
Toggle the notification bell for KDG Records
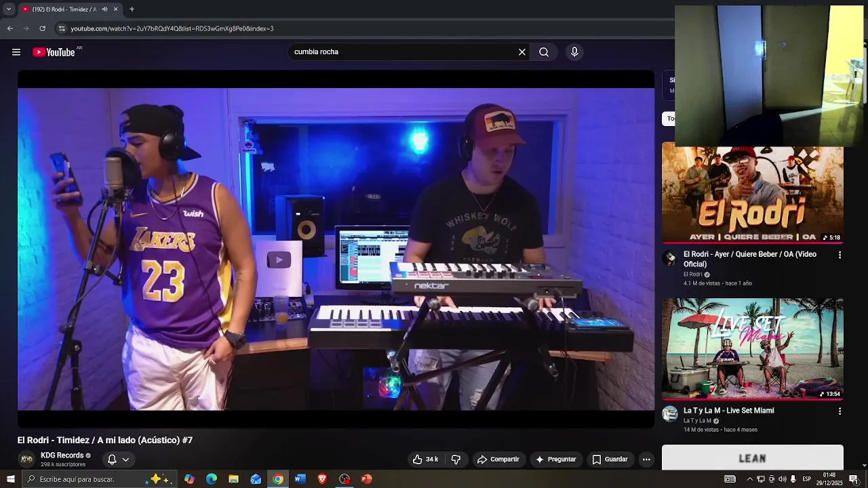pos(112,460)
